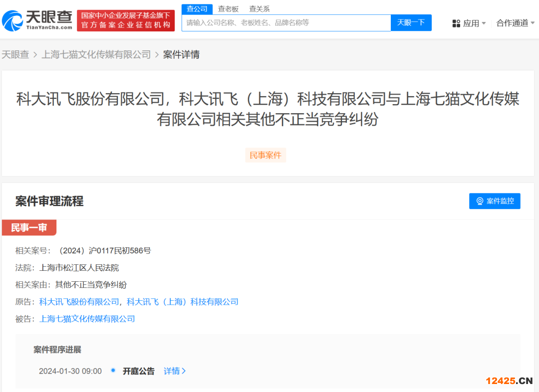The width and height of the screenshot is (539, 392).
Task: Click the chevron arrow after 详情
Action: tap(184, 371)
